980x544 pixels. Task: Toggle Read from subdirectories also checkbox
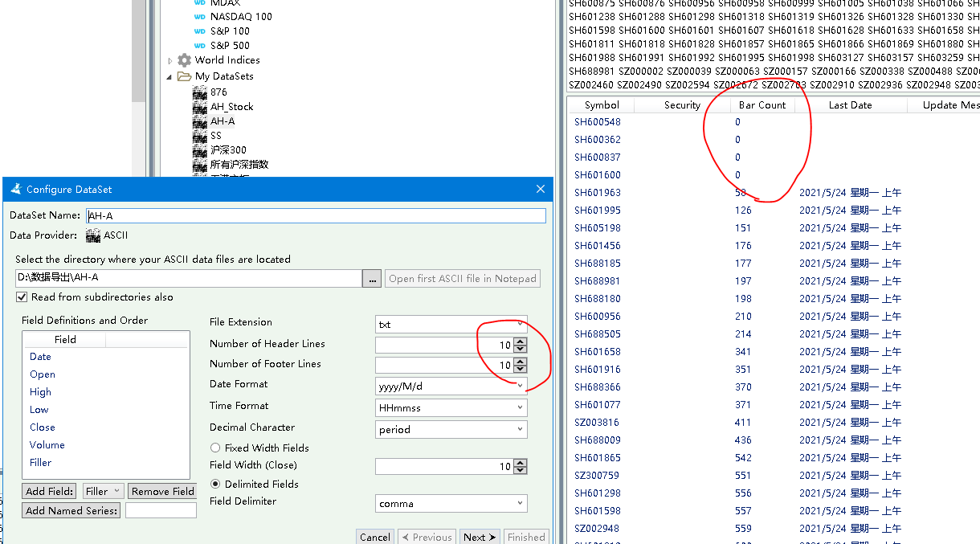coord(22,297)
